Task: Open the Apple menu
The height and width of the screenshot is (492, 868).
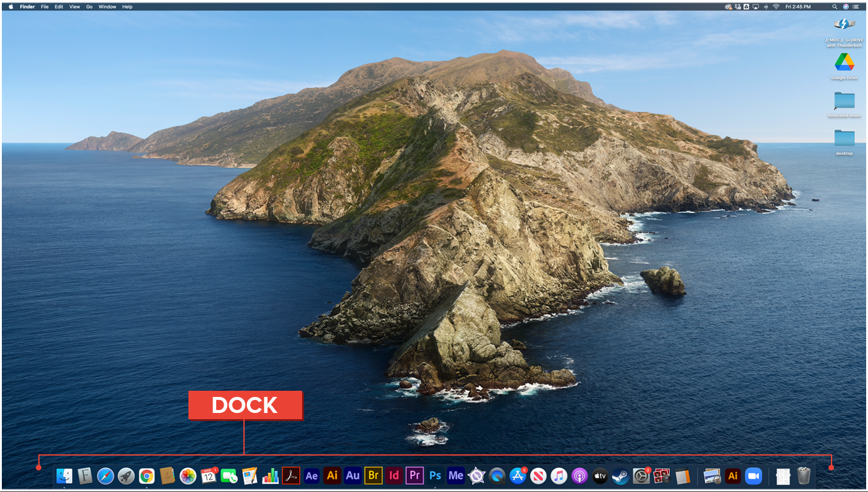Action: coord(11,7)
